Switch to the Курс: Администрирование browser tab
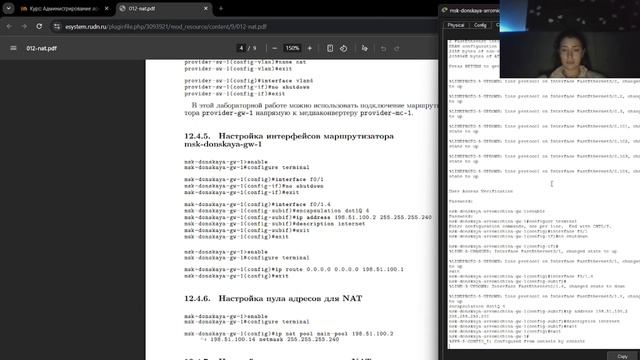This screenshot has width=640, height=360. [x=64, y=9]
